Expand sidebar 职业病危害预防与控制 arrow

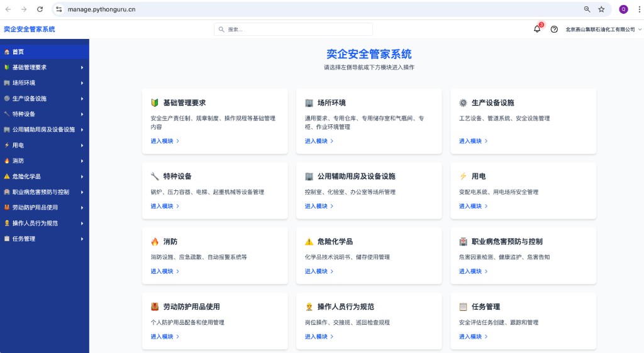[x=82, y=192]
